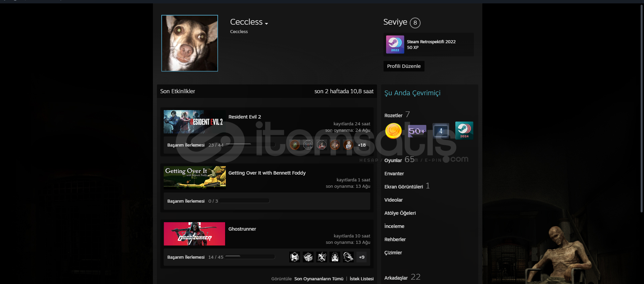
Task: Open the İnceleme reviews page
Action: click(394, 226)
